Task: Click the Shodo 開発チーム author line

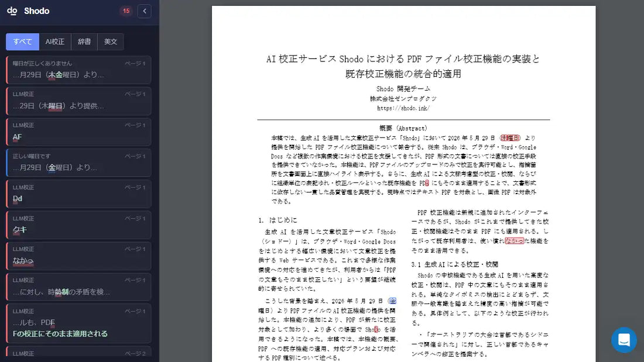Action: (x=403, y=89)
